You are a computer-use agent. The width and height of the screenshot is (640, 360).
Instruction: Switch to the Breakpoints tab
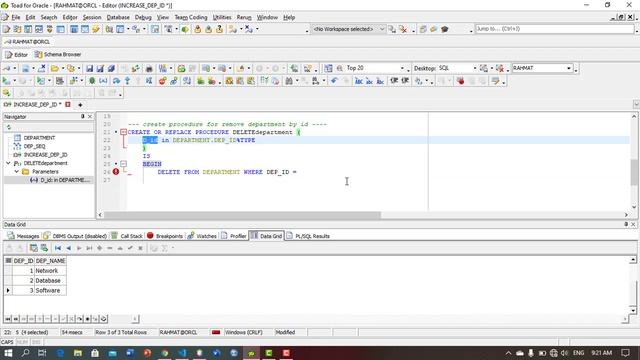[x=164, y=236]
